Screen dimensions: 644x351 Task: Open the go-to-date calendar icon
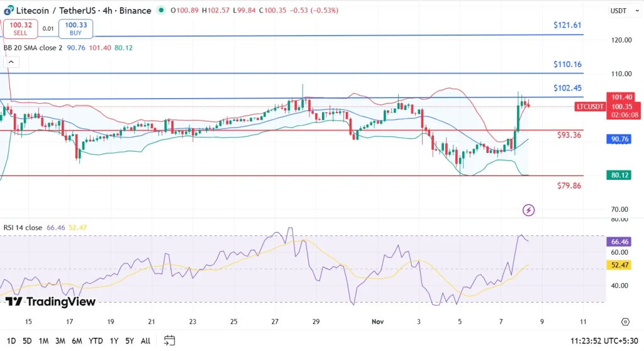pyautogui.click(x=169, y=340)
